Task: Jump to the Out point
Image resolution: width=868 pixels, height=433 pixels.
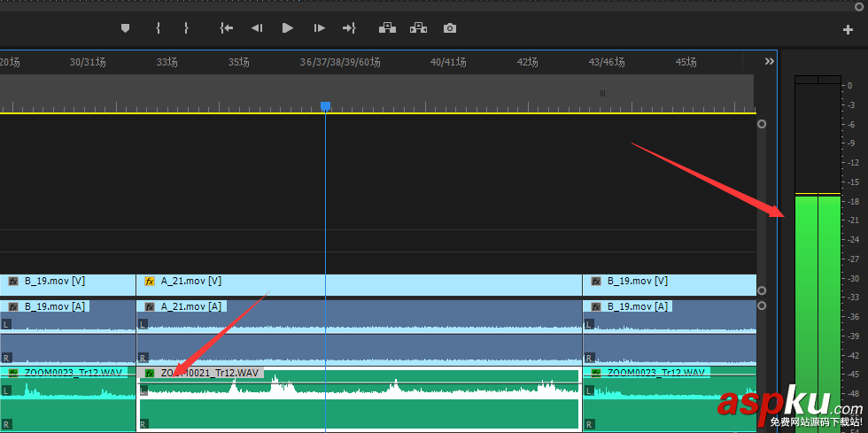Action: click(349, 28)
